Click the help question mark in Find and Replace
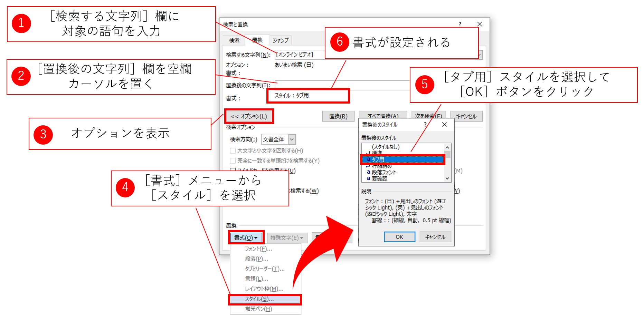 point(460,24)
